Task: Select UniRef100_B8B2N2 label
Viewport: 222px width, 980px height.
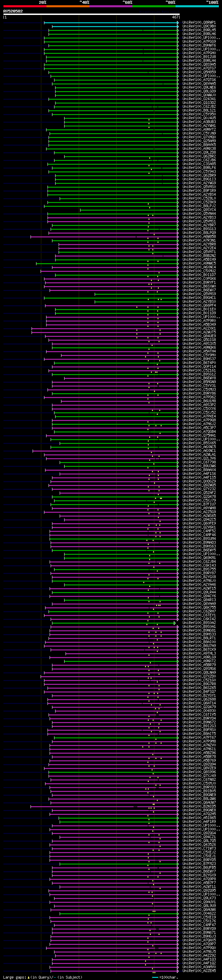Action: (x=199, y=256)
